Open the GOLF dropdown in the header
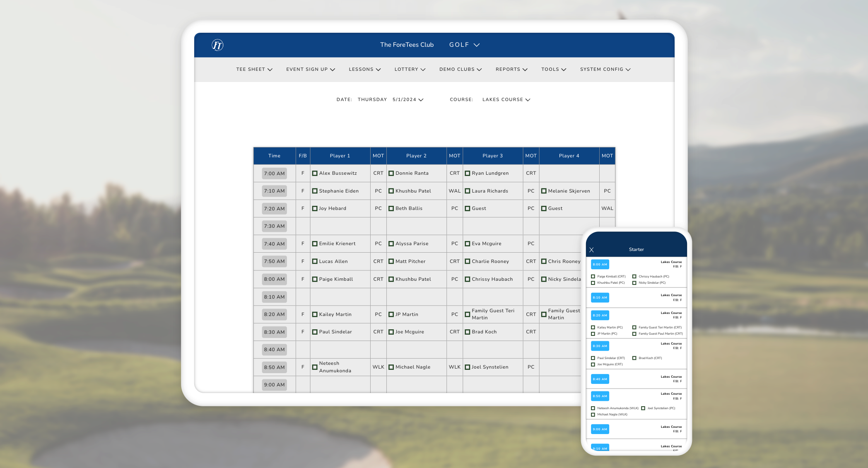The width and height of the screenshot is (868, 468). point(464,45)
